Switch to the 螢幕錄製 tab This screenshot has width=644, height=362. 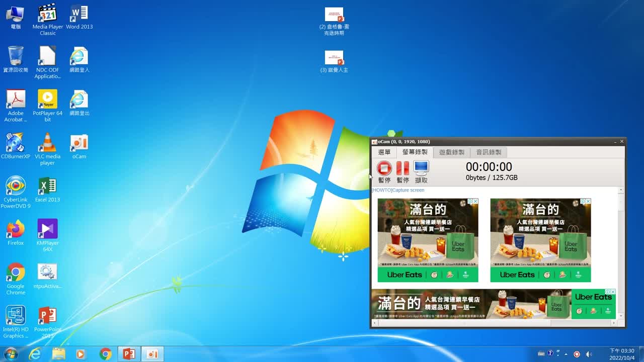coord(415,152)
